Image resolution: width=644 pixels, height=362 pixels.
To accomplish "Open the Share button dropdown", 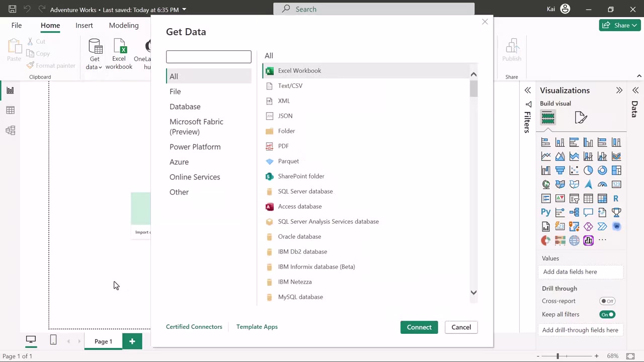I will pyautogui.click(x=635, y=25).
